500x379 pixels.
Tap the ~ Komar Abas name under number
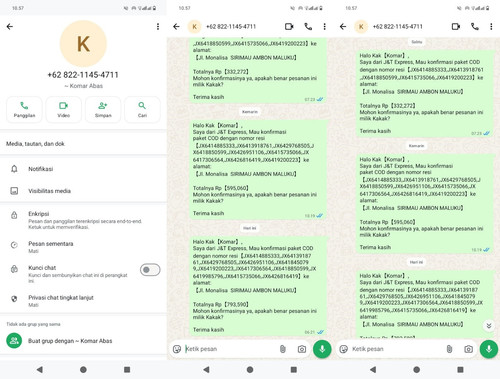click(84, 86)
